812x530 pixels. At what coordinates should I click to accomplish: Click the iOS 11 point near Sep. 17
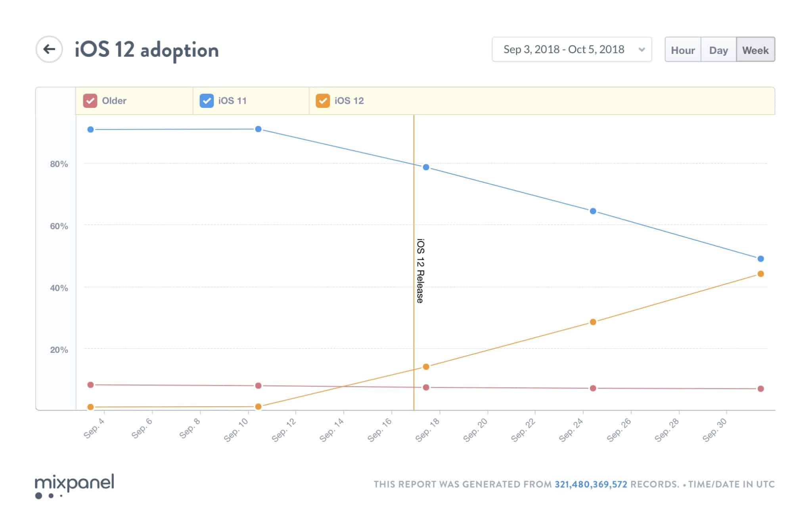pyautogui.click(x=426, y=167)
